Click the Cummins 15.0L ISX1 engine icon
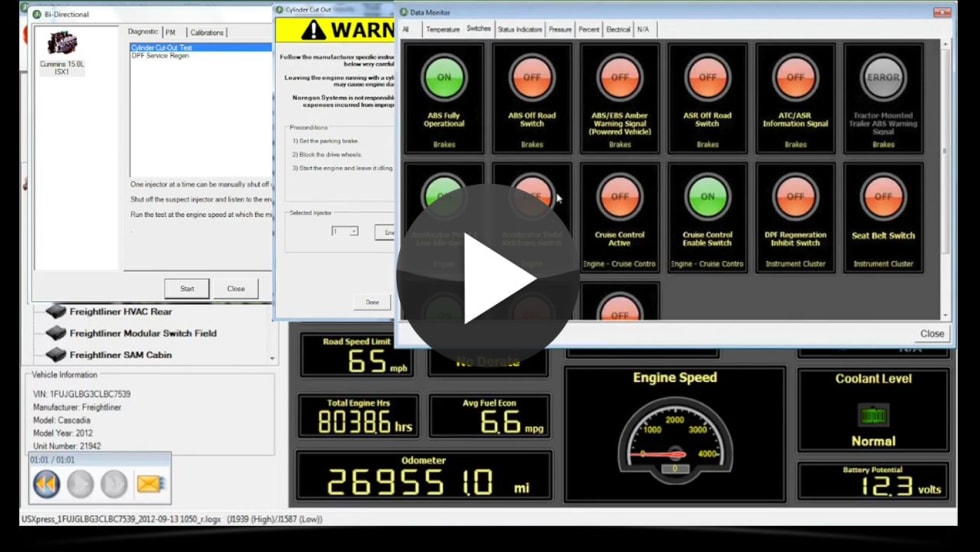Screen dimensions: 980x552 (x=62, y=44)
